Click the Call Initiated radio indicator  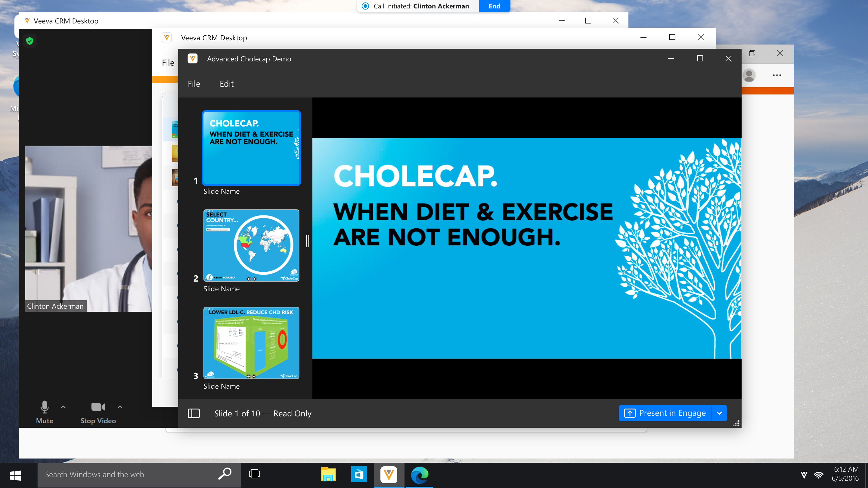365,6
